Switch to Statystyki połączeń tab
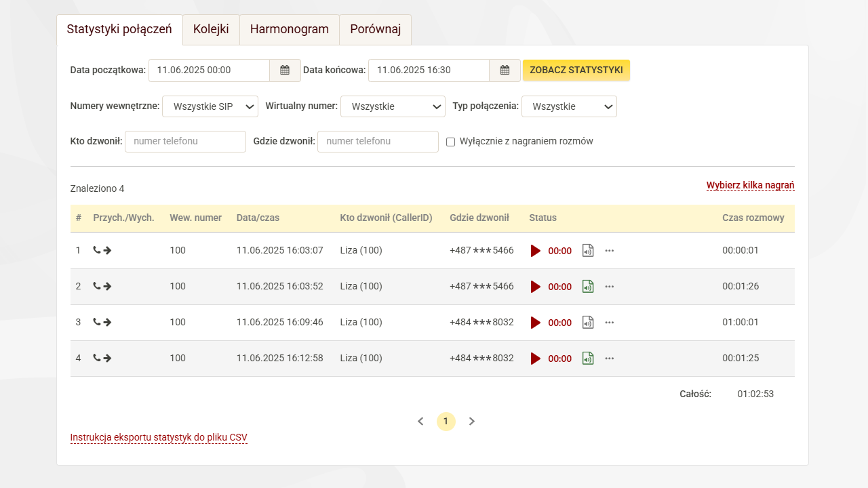 tap(119, 30)
